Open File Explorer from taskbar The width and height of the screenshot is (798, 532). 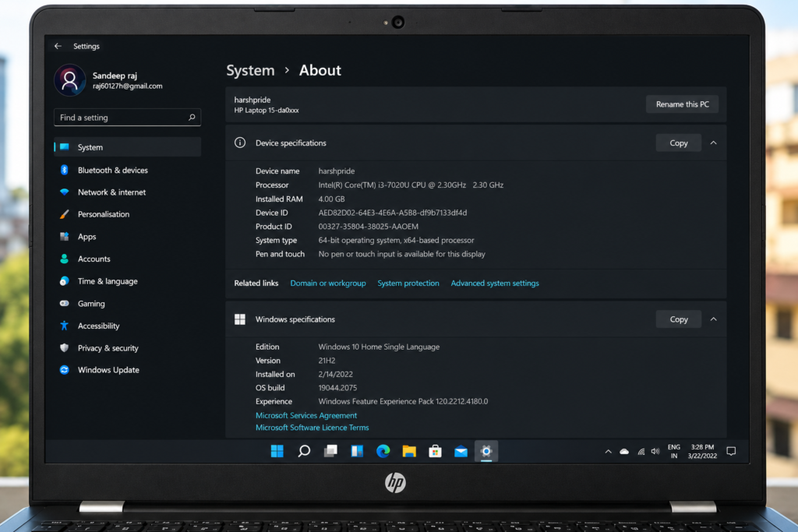409,451
